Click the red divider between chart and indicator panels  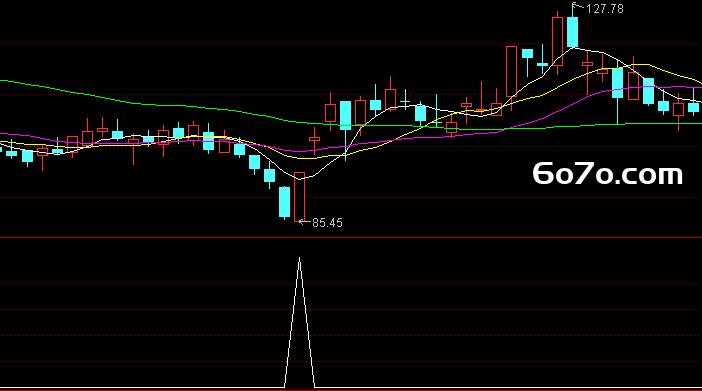click(x=351, y=238)
